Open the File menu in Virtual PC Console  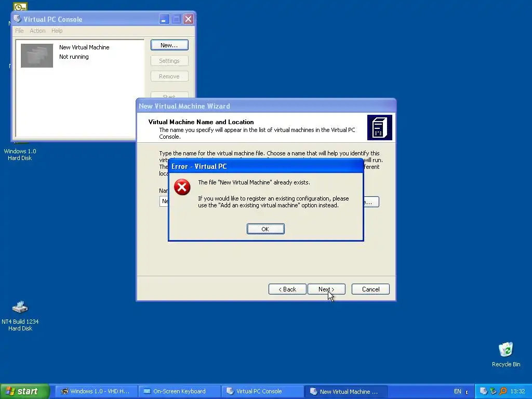click(x=19, y=31)
